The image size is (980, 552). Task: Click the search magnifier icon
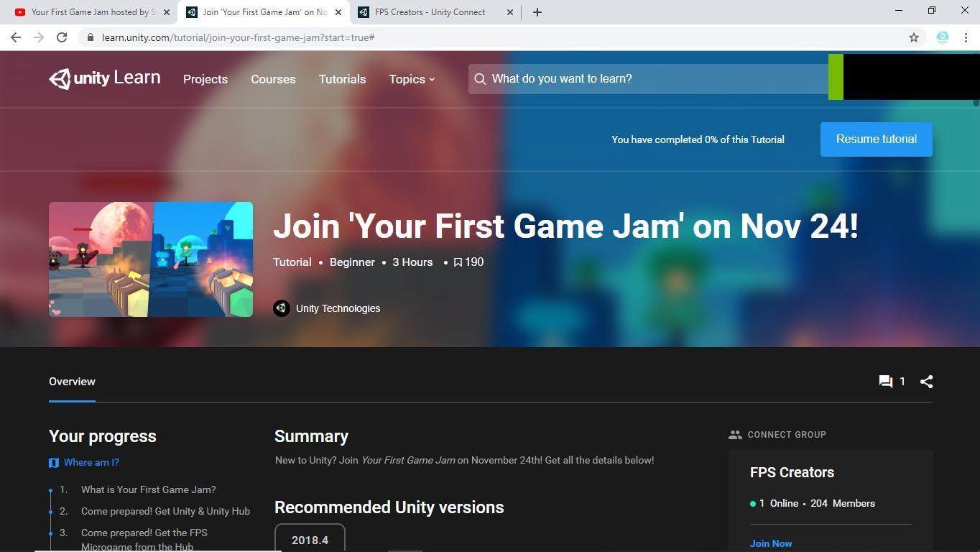[x=480, y=79]
